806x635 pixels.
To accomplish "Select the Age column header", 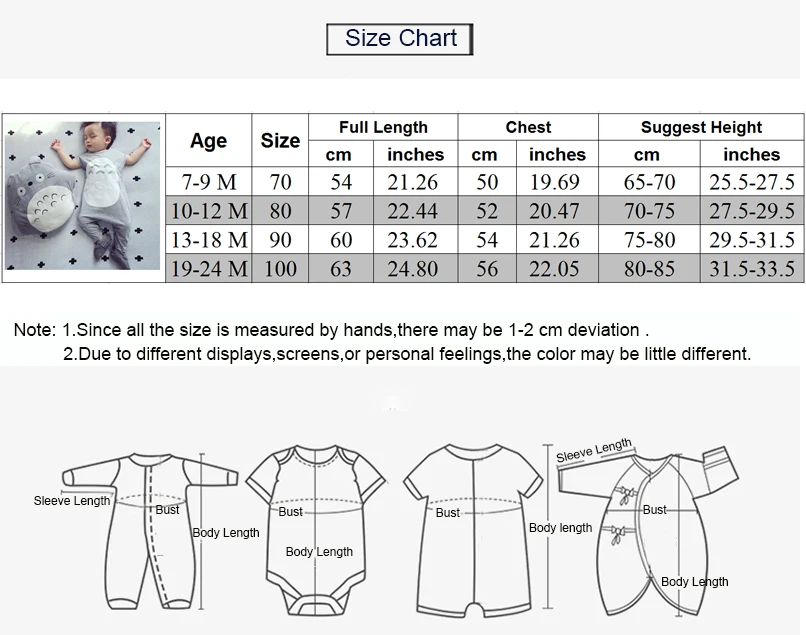I will (x=209, y=140).
